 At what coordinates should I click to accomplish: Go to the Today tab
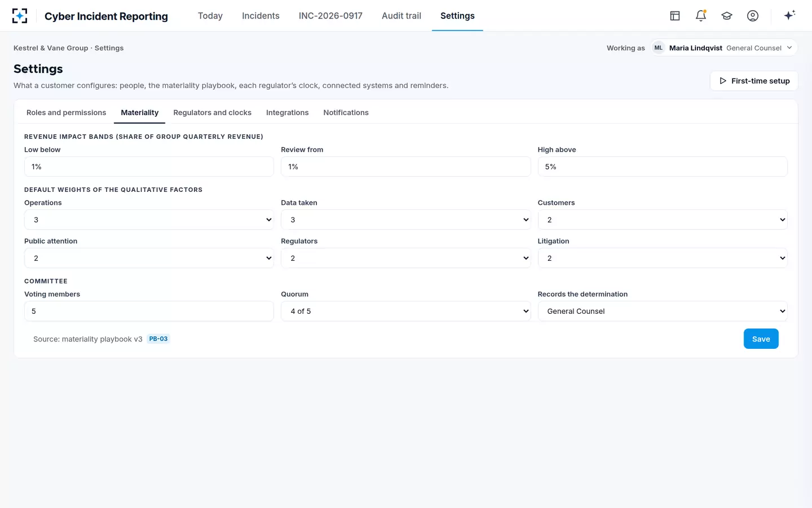pos(210,16)
